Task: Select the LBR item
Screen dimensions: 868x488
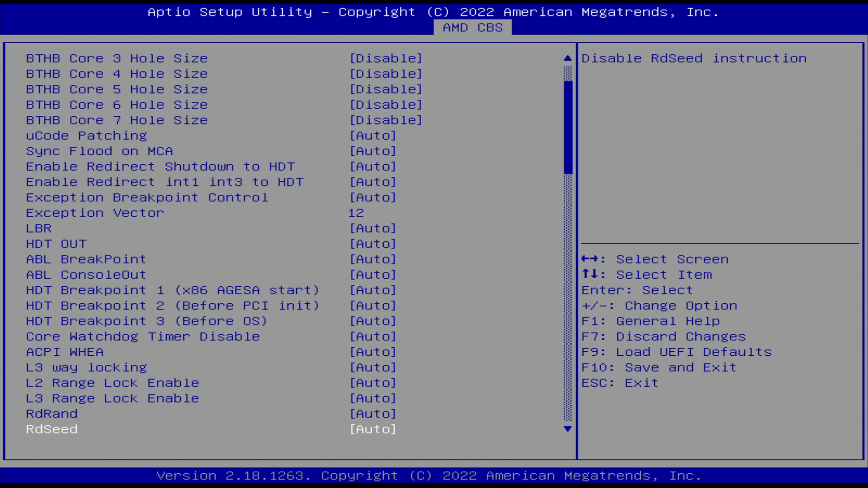Action: [x=39, y=228]
